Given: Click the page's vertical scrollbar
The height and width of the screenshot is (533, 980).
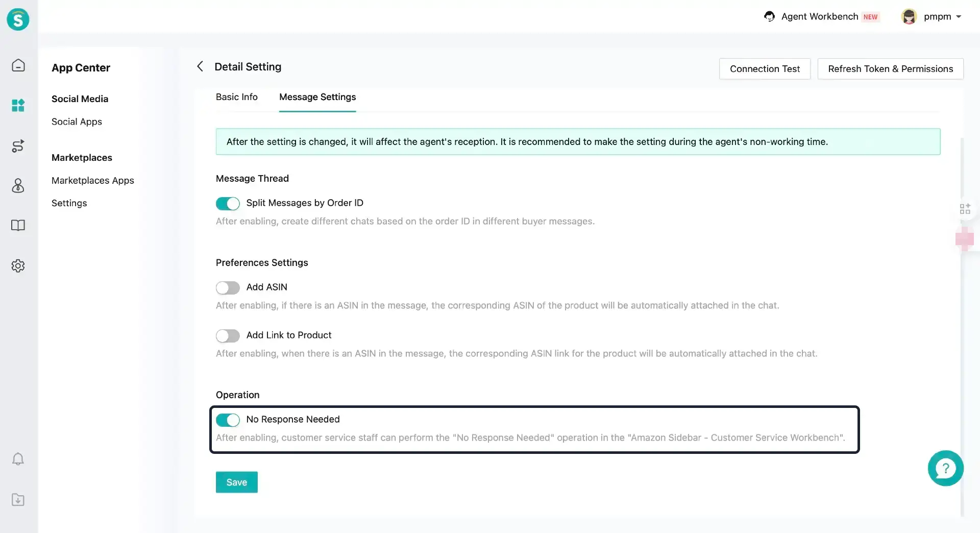Looking at the screenshot, I should (x=962, y=327).
